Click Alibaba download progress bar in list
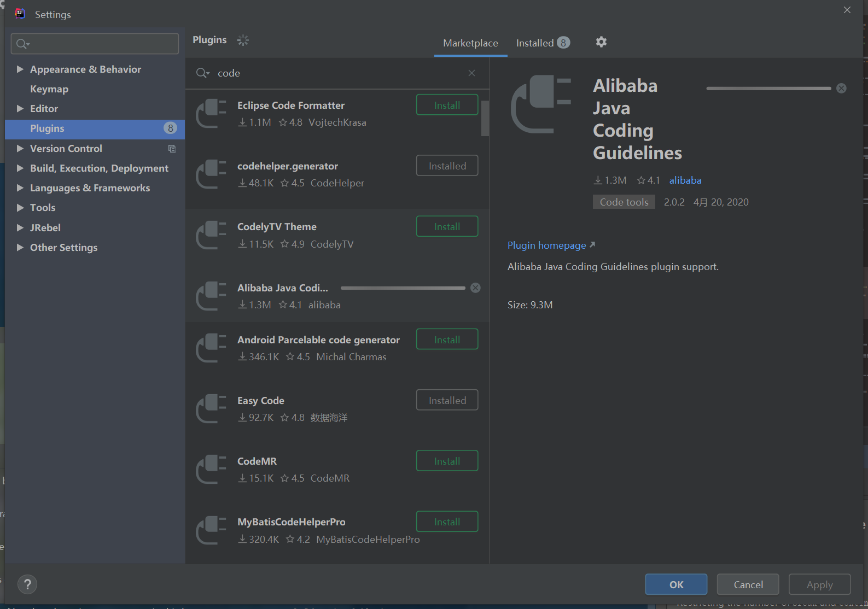Viewport: 868px width, 609px height. coord(403,288)
